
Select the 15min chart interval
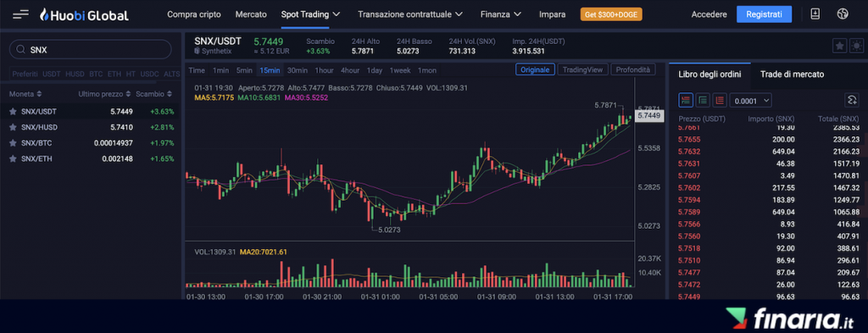point(270,70)
